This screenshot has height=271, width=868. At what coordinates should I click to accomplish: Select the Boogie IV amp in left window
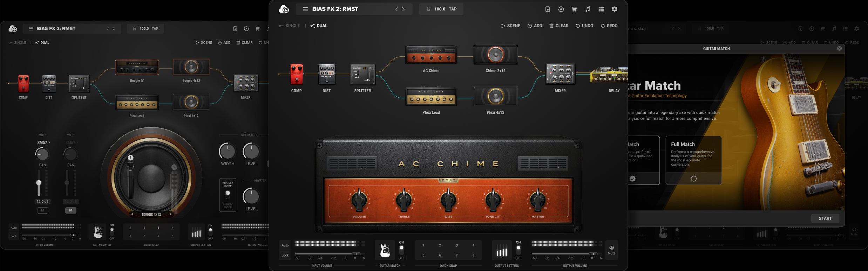(137, 67)
